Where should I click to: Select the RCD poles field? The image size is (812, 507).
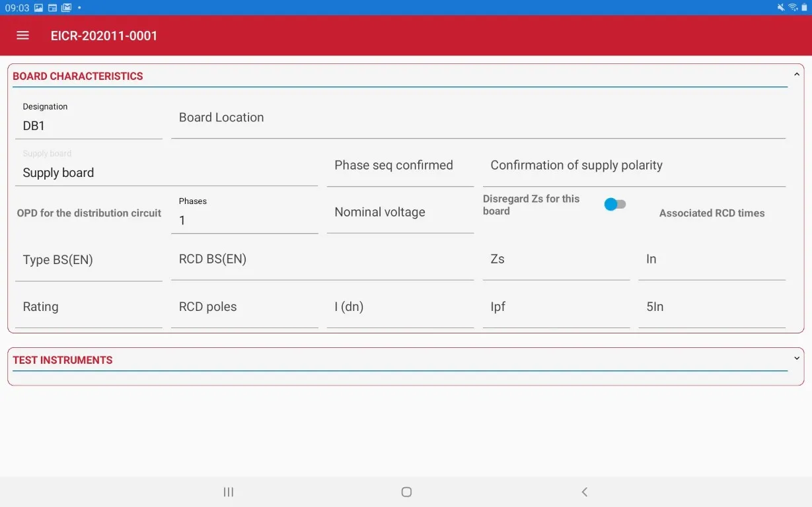(244, 307)
